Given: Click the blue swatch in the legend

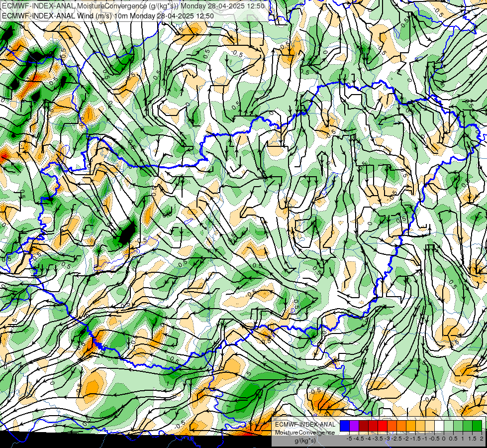Looking at the screenshot, I should 345,426.
